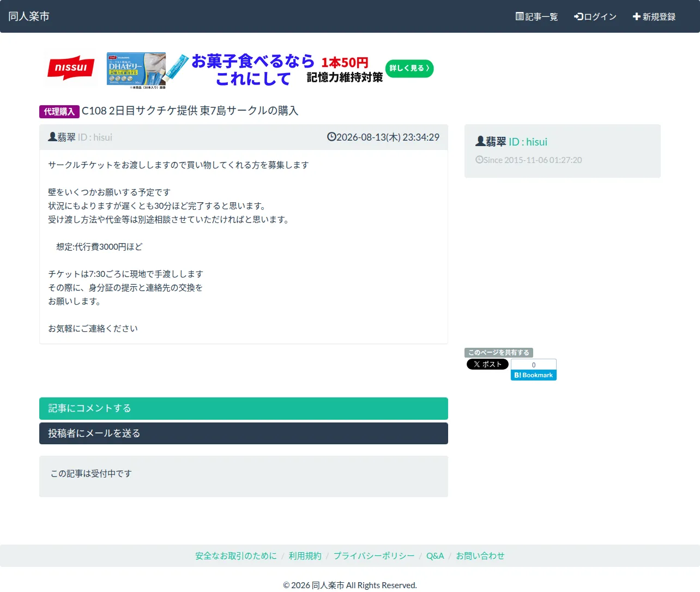Open the 安全なお取引のために footer link
Image resolution: width=700 pixels, height=592 pixels.
236,556
